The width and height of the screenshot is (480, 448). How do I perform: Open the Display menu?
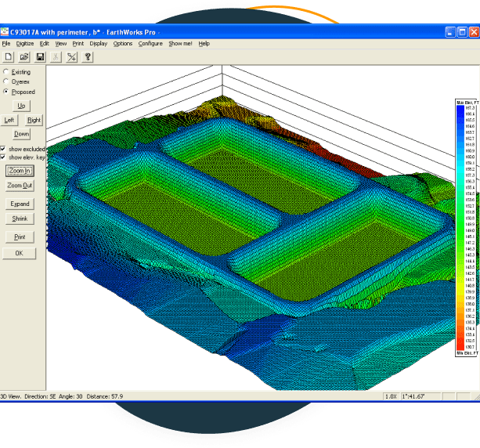tap(98, 44)
